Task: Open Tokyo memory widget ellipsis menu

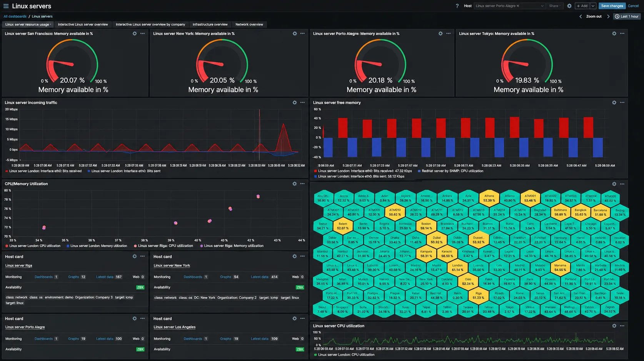Action: point(622,34)
